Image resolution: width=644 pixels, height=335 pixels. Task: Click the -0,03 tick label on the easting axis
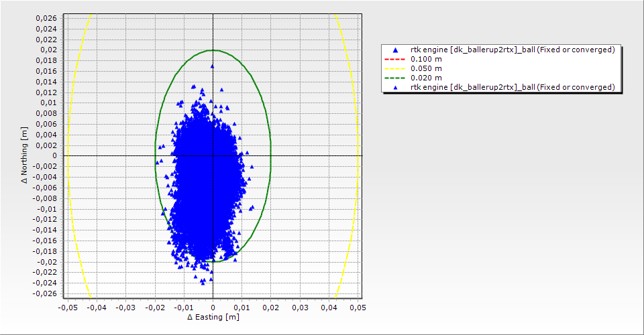coord(125,308)
